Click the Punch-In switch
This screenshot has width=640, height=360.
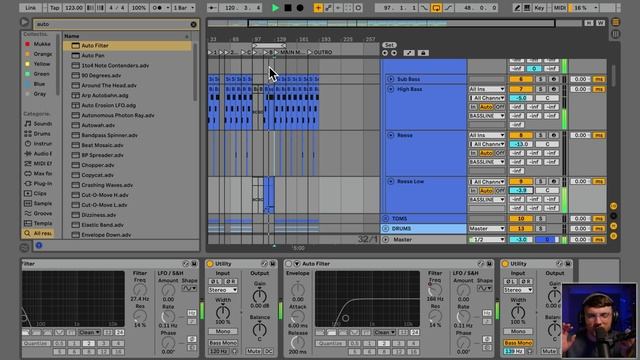(424, 8)
